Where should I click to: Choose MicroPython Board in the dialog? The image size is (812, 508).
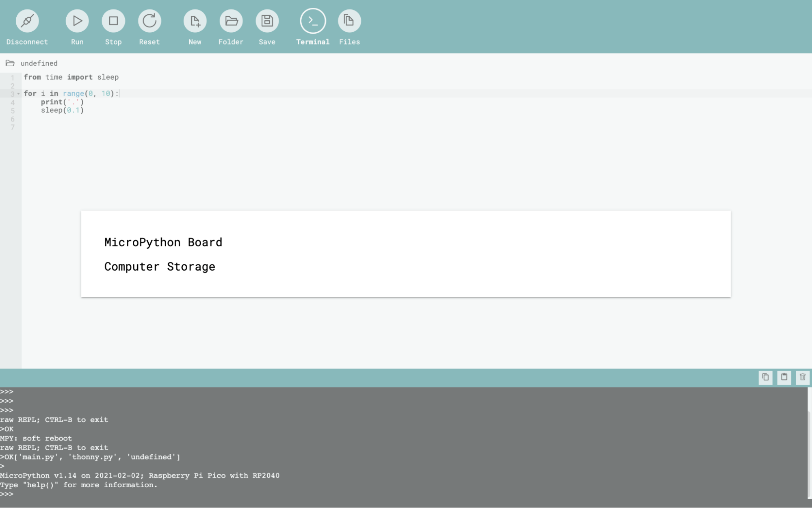tap(163, 242)
